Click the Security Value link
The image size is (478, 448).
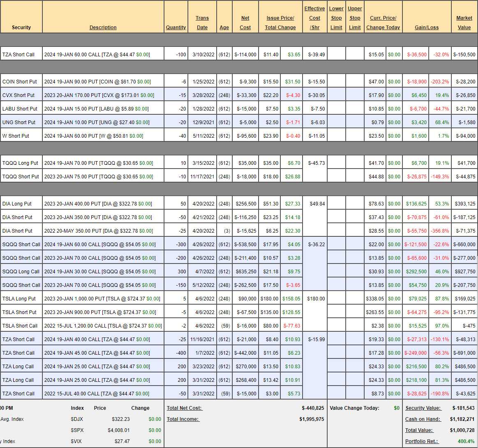click(x=423, y=408)
